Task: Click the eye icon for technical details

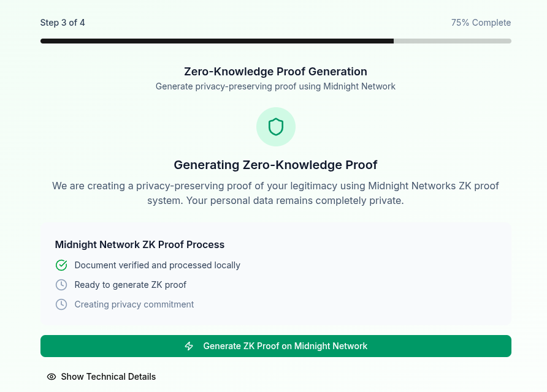Action: (52, 377)
